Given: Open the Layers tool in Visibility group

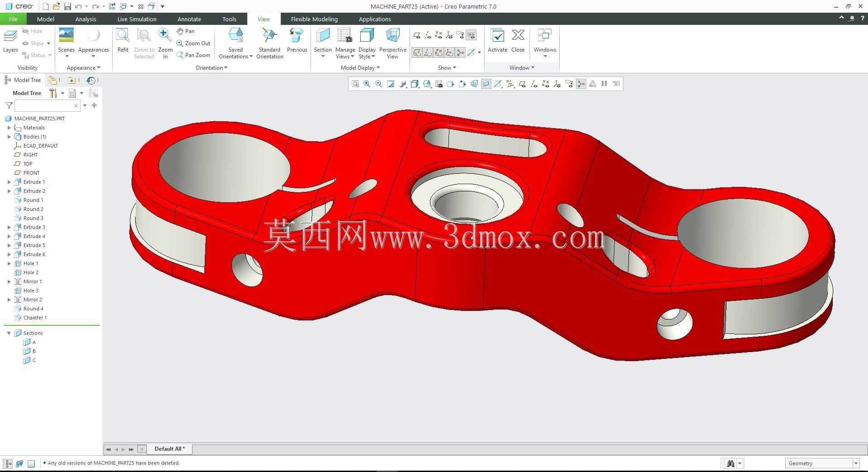Looking at the screenshot, I should [10, 41].
